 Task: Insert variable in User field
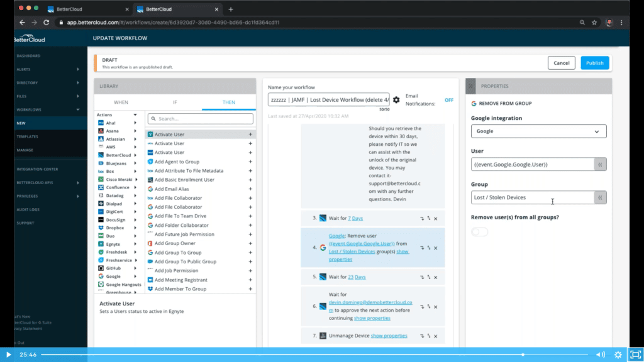coord(600,165)
